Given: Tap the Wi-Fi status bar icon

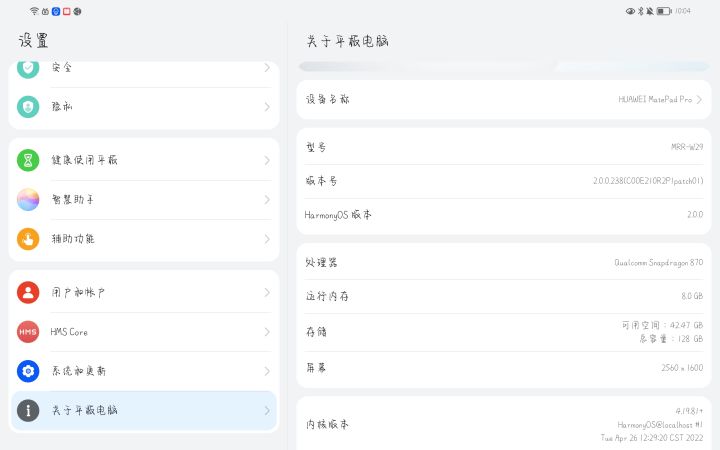Looking at the screenshot, I should click(34, 11).
